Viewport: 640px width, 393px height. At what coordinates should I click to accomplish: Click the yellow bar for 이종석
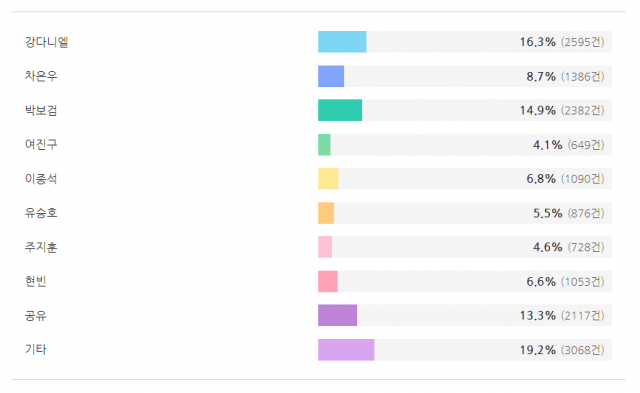point(328,179)
